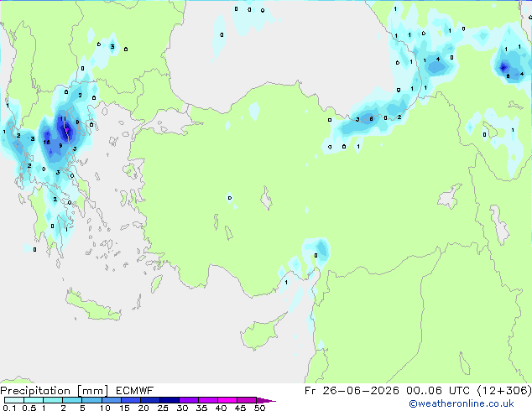Click the legend label "50"
The height and width of the screenshot is (411, 532).
pyautogui.click(x=260, y=408)
